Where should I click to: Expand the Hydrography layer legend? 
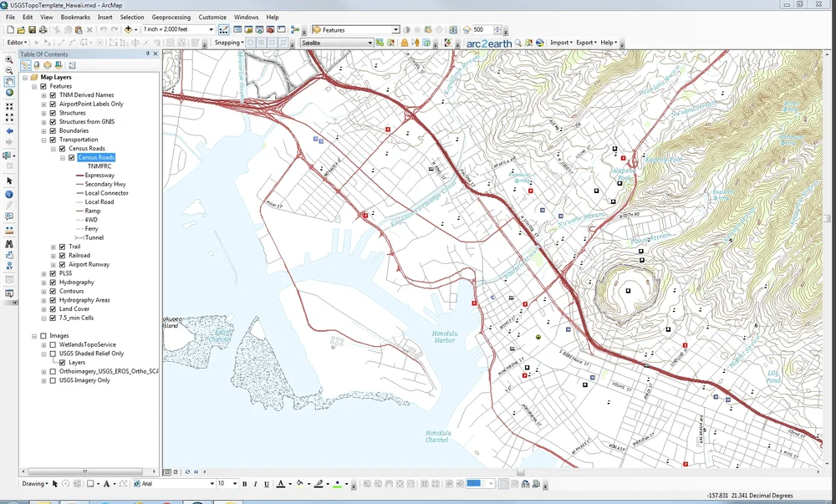point(43,283)
